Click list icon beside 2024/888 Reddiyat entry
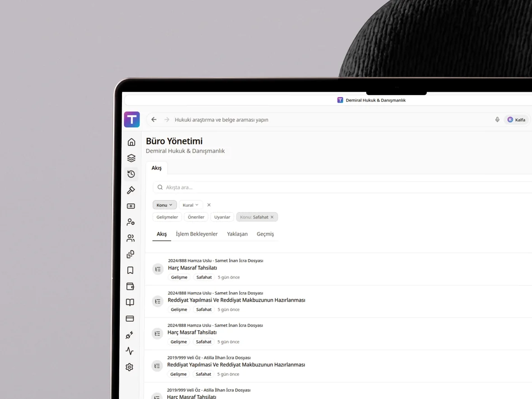532x399 pixels. (157, 301)
